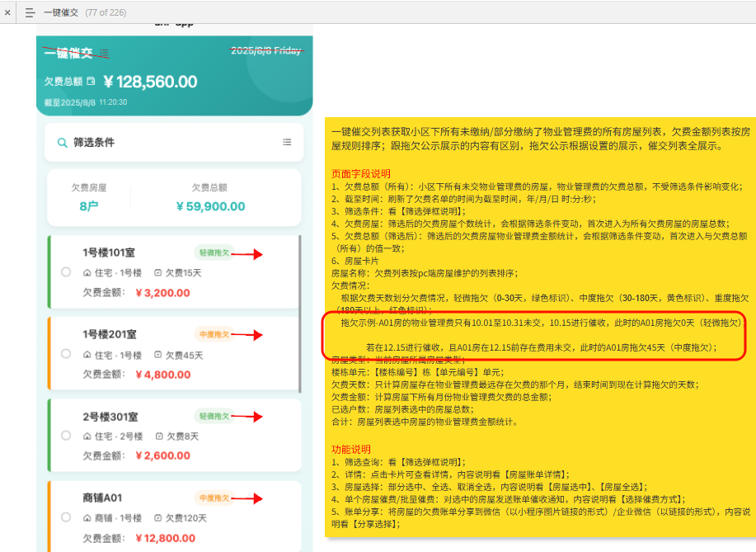Select the radio button for 2号楼301室
This screenshot has width=756, height=552.
(x=66, y=436)
